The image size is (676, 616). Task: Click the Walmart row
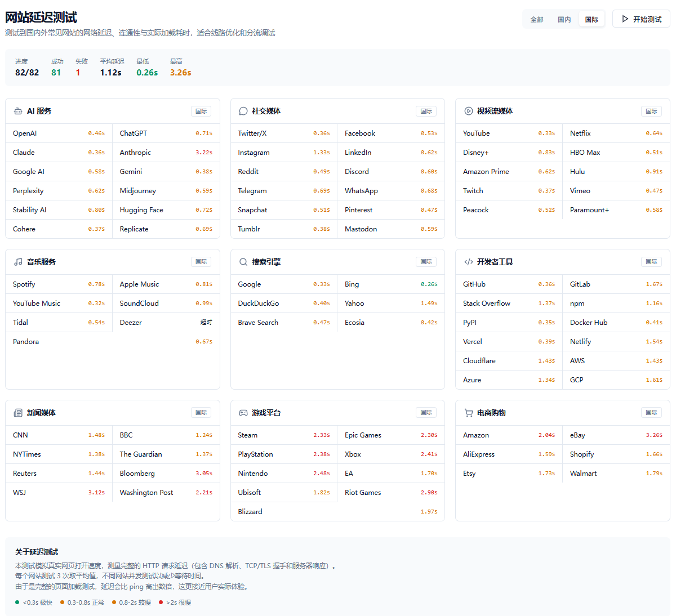click(616, 474)
